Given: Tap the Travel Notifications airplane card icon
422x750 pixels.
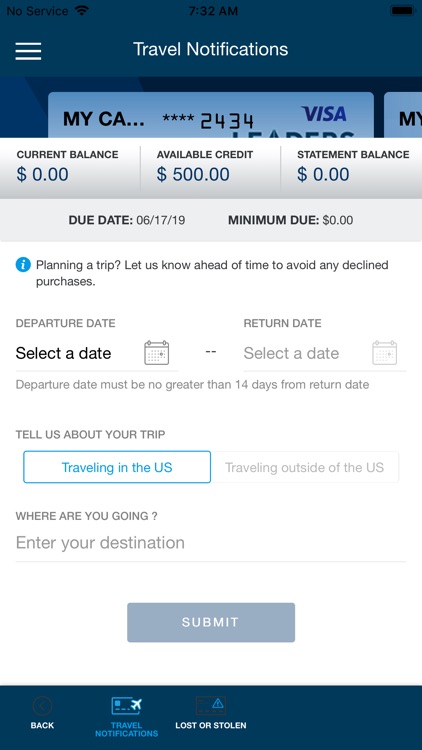Looking at the screenshot, I should pos(126,706).
